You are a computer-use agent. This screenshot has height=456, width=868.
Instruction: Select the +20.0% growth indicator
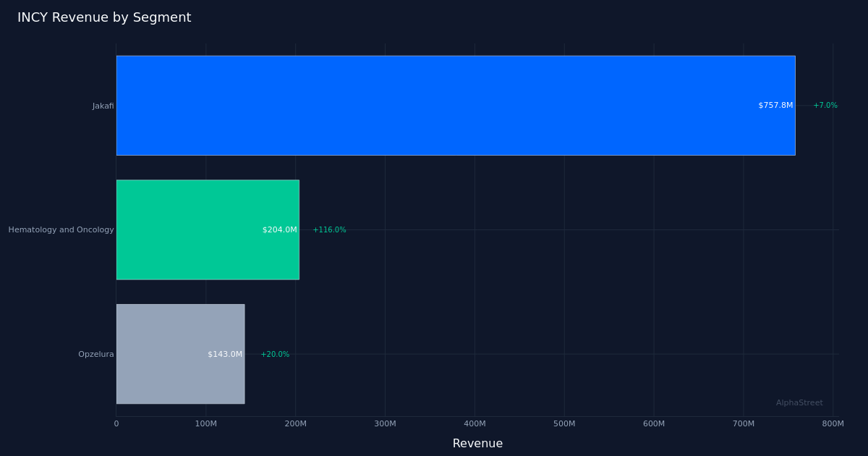coord(274,354)
